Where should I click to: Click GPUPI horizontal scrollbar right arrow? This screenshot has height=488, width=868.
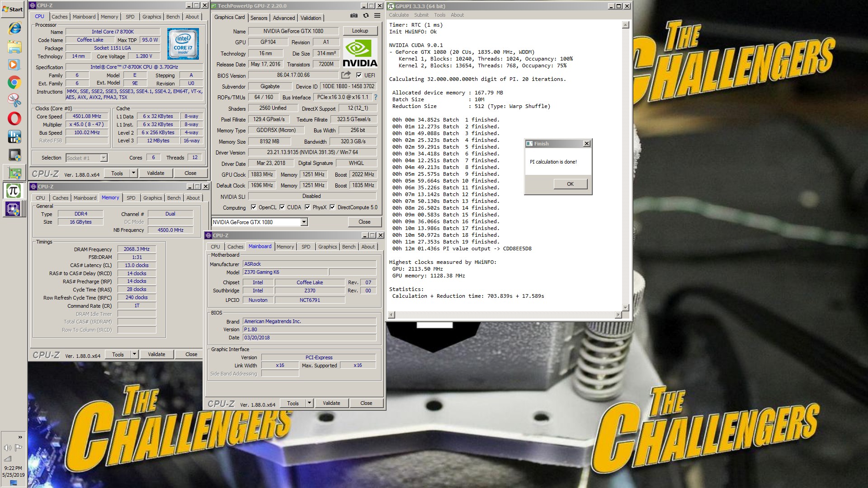click(x=618, y=314)
